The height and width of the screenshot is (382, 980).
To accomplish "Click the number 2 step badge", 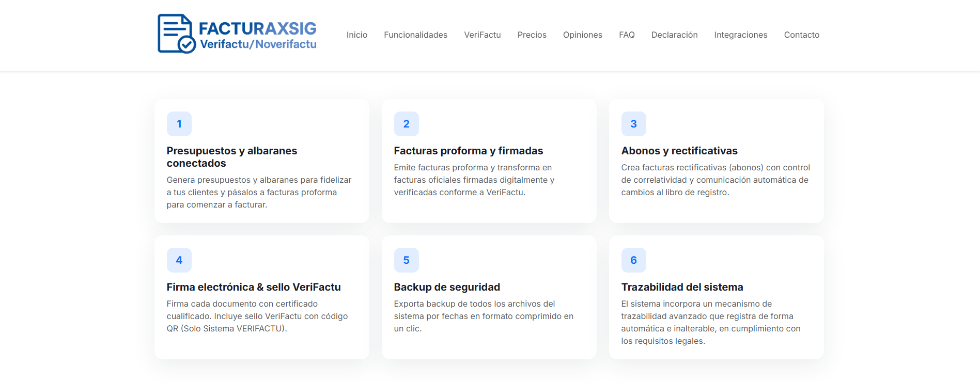I will (406, 124).
